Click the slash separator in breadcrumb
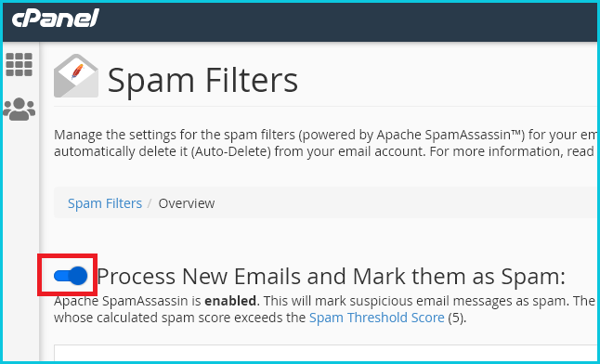The width and height of the screenshot is (600, 364). pyautogui.click(x=150, y=203)
